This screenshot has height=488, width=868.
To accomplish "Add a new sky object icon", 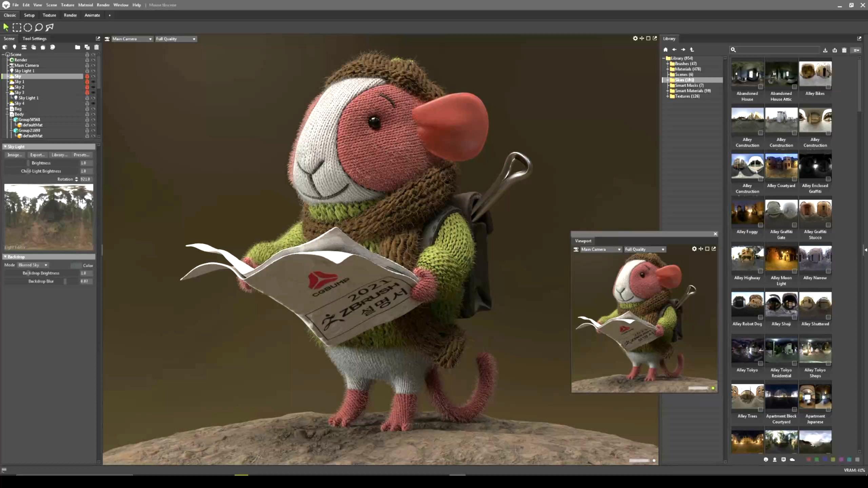I will (34, 47).
